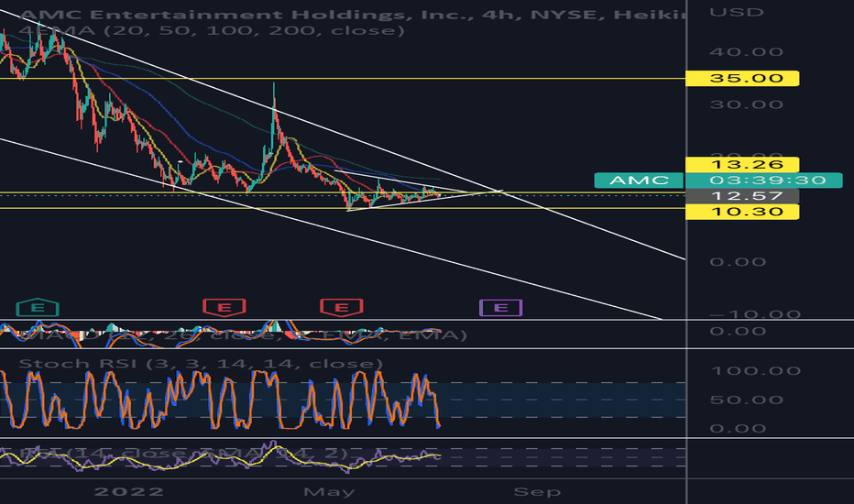Click the 2022 time axis label
This screenshot has width=854, height=504.
tap(128, 492)
